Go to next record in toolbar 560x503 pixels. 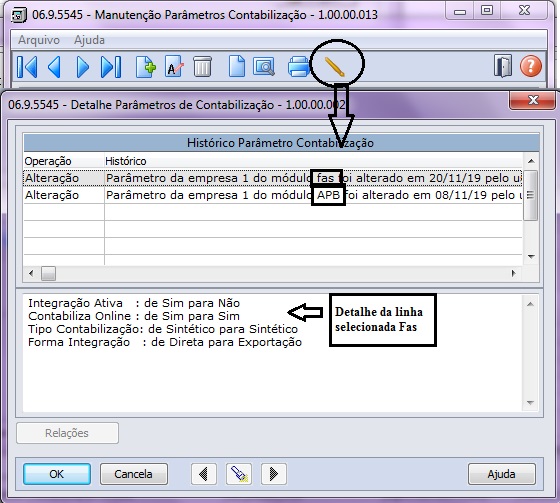83,67
